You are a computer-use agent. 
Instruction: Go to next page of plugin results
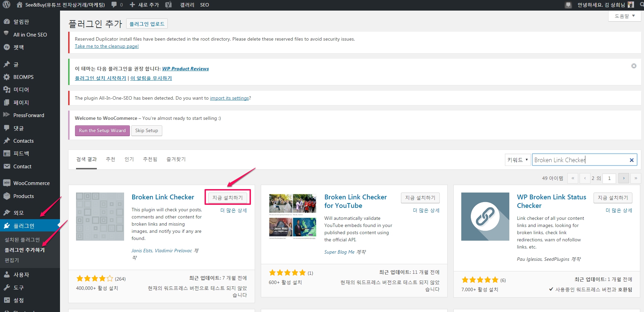(x=624, y=178)
